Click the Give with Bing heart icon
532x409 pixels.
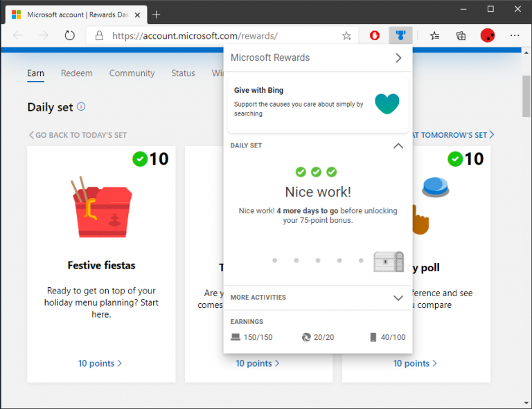pos(387,104)
